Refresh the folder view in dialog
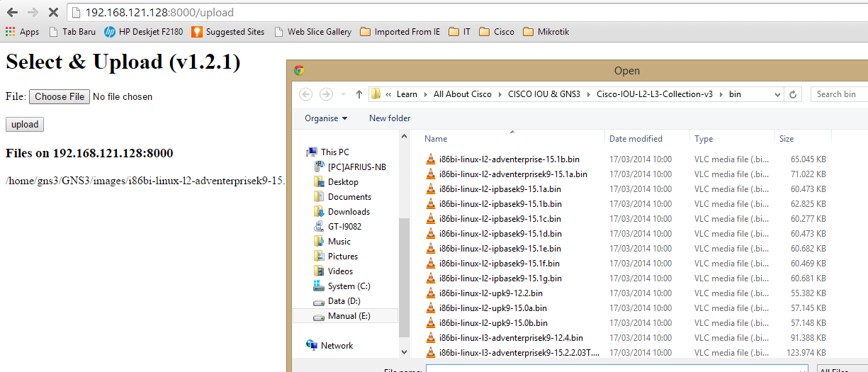868x372 pixels. pos(794,94)
